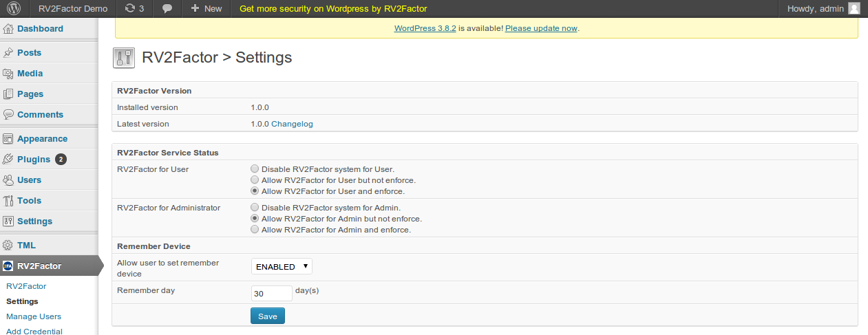The height and width of the screenshot is (335, 868).
Task: Open the Plugins menu
Action: coord(34,160)
